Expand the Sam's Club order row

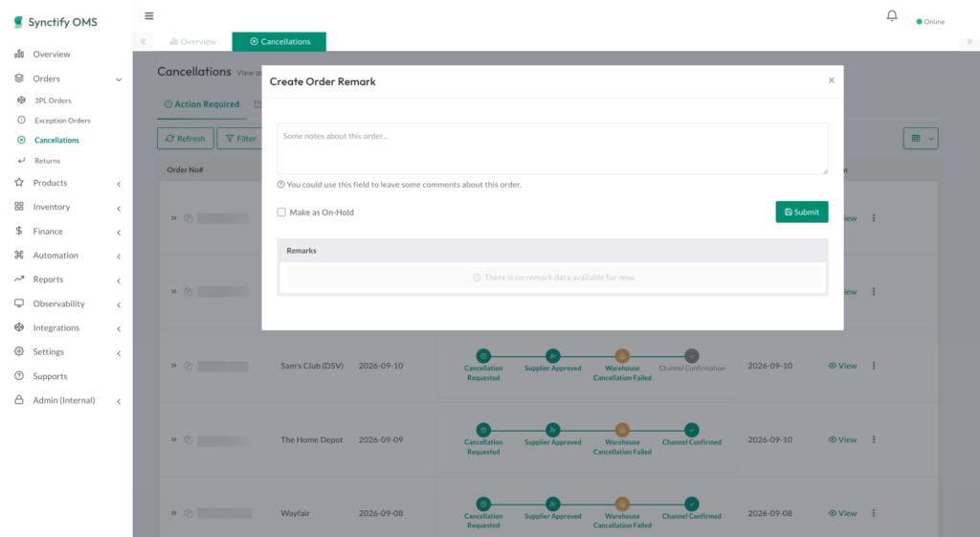(174, 366)
